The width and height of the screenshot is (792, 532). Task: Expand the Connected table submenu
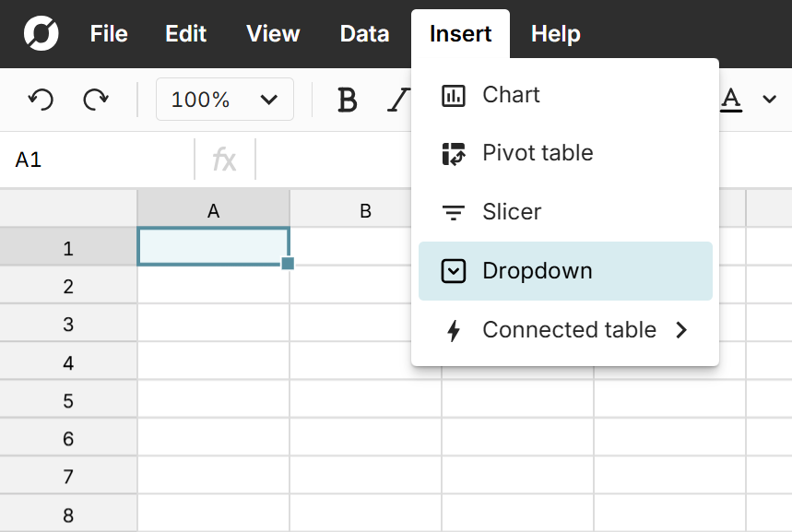tap(565, 330)
